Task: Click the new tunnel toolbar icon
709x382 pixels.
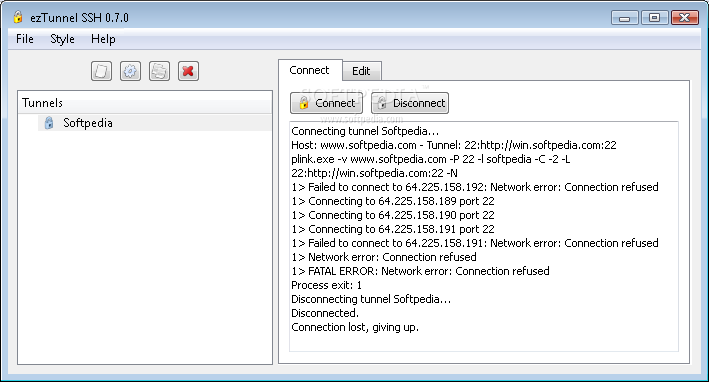Action: (x=101, y=71)
